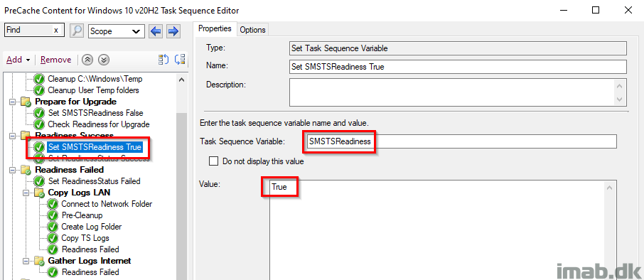Screen dimensions: 644x280
Task: Tick Do not display this value
Action: (213, 161)
